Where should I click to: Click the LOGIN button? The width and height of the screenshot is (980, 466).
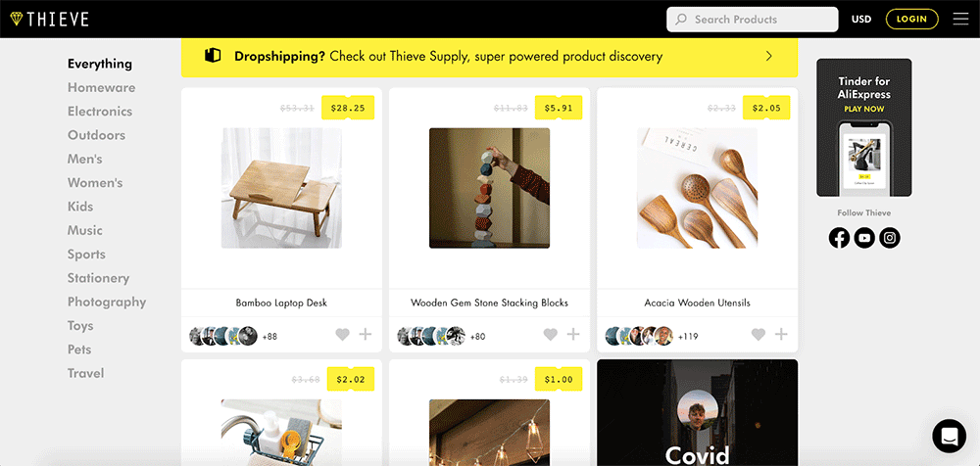tap(911, 19)
